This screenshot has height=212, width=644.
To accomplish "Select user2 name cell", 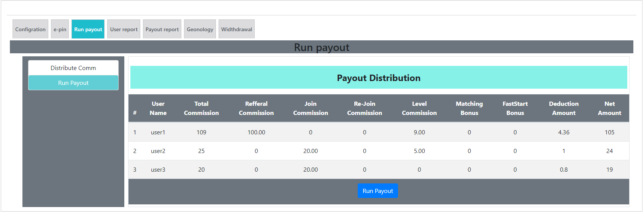I will pos(158,151).
